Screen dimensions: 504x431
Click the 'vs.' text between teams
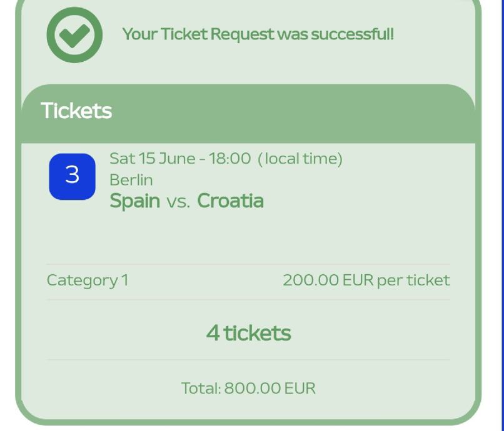[178, 202]
